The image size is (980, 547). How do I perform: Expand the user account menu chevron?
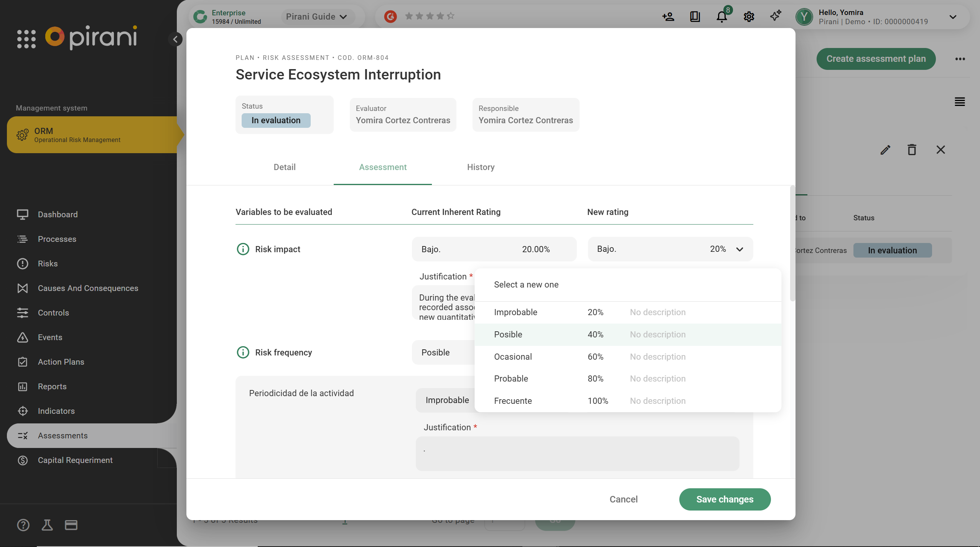coord(953,17)
